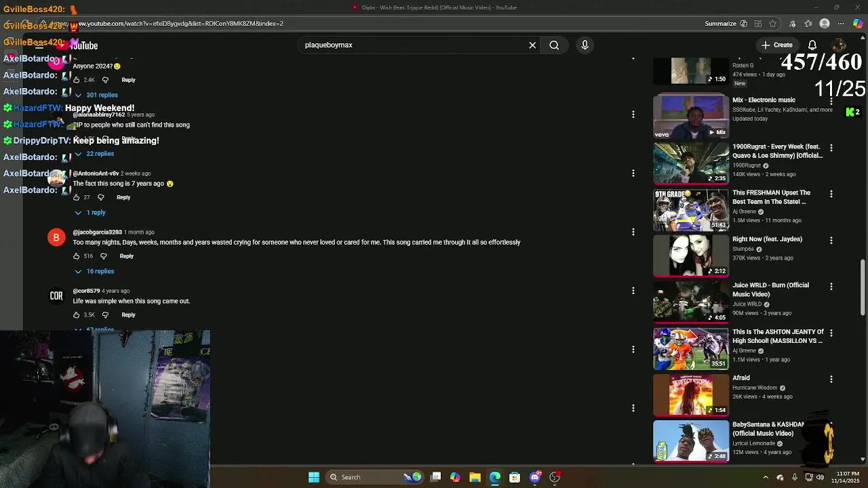This screenshot has height=488, width=868.
Task: Open the BabySantana & KASHDAMI video thumbnail
Action: tap(690, 441)
